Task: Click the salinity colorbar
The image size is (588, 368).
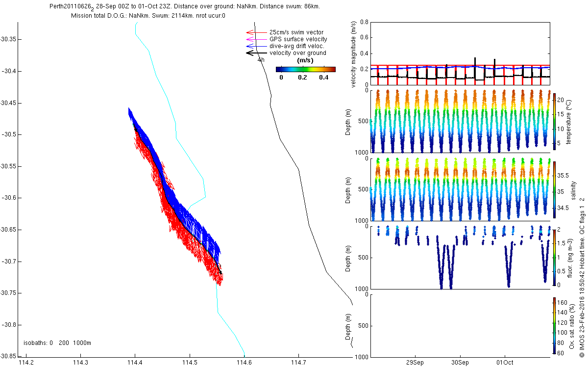Action: point(554,189)
